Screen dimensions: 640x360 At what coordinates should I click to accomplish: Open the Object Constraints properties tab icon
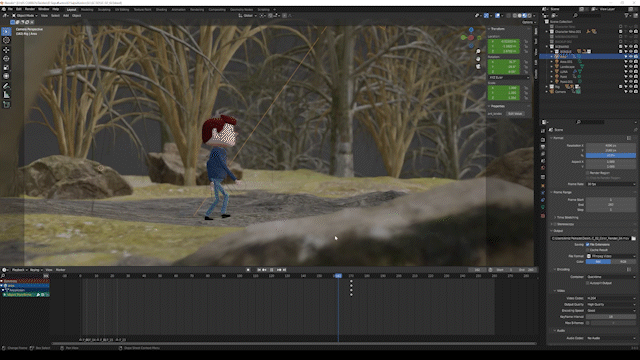tap(543, 200)
